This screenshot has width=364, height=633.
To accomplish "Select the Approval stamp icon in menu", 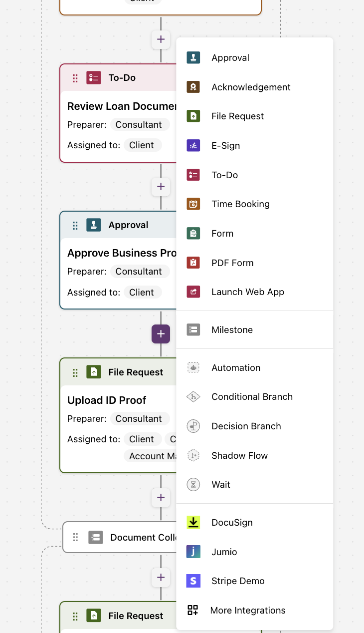I will (x=193, y=57).
